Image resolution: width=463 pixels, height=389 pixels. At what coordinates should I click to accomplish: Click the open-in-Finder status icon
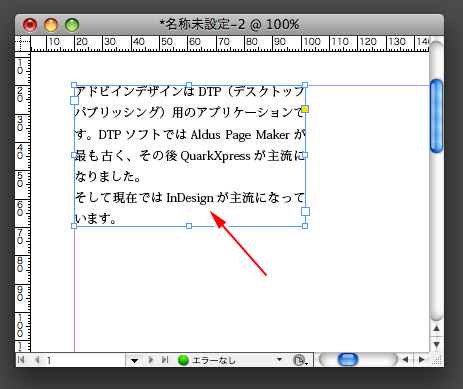click(x=300, y=360)
